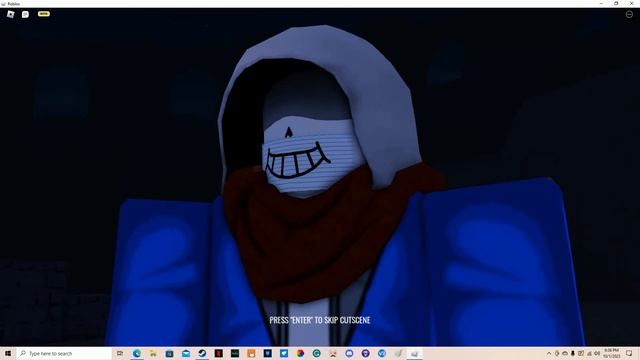Focus the "Type here to search" box
Image resolution: width=640 pixels, height=360 pixels.
(64, 353)
